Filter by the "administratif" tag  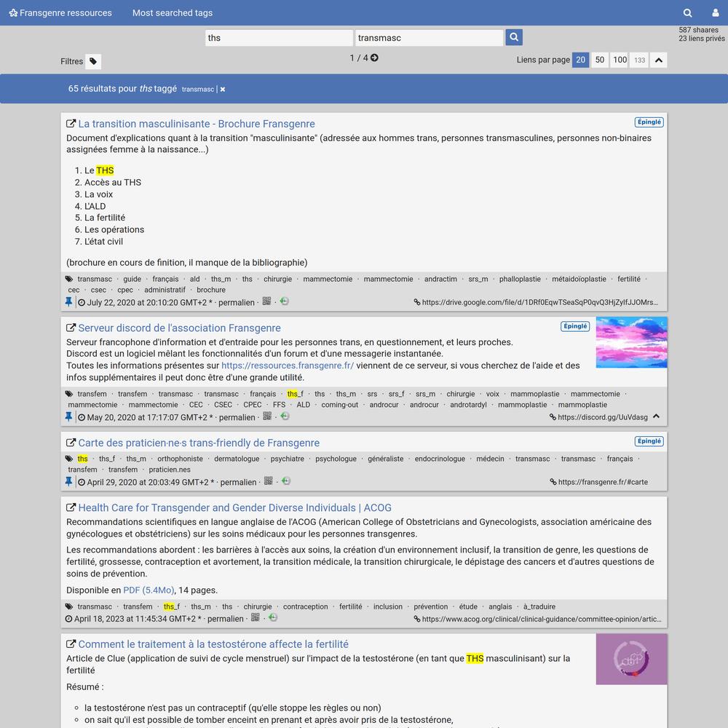tap(165, 290)
